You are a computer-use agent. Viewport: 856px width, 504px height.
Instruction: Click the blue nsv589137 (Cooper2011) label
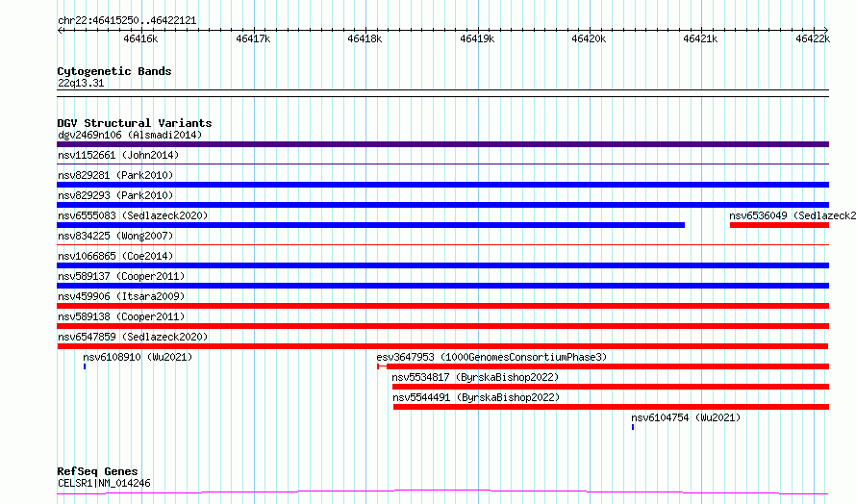(x=121, y=276)
